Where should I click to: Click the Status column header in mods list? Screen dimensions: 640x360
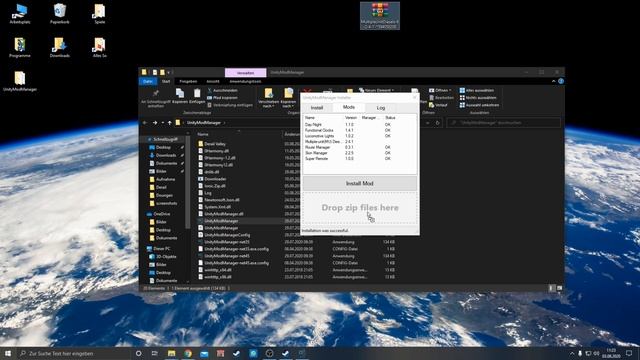pyautogui.click(x=390, y=118)
